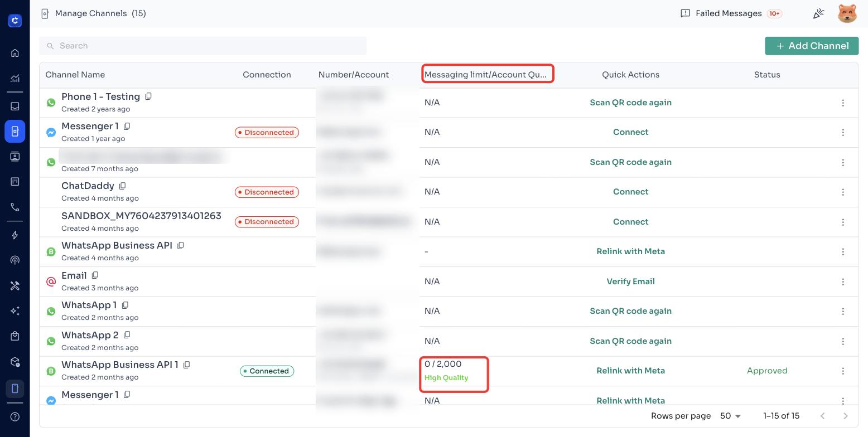Open the mobile device icon in sidebar
Image resolution: width=868 pixels, height=437 pixels.
(x=15, y=389)
